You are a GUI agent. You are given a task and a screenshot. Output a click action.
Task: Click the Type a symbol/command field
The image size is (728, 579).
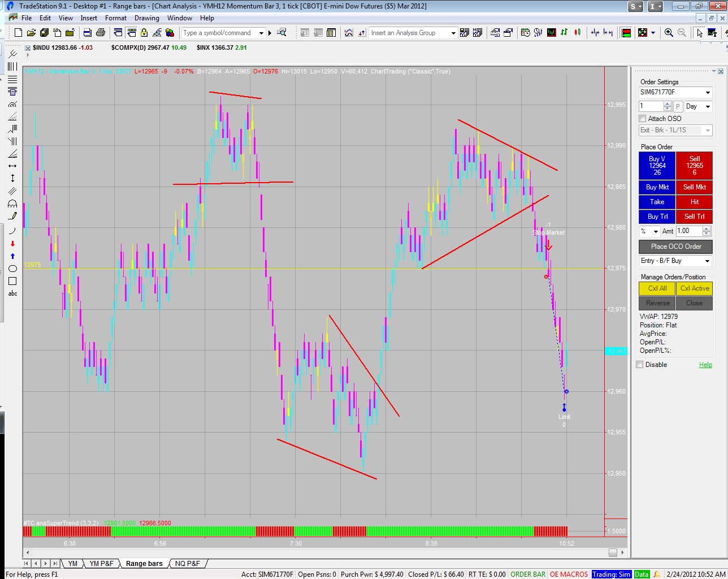tap(219, 33)
